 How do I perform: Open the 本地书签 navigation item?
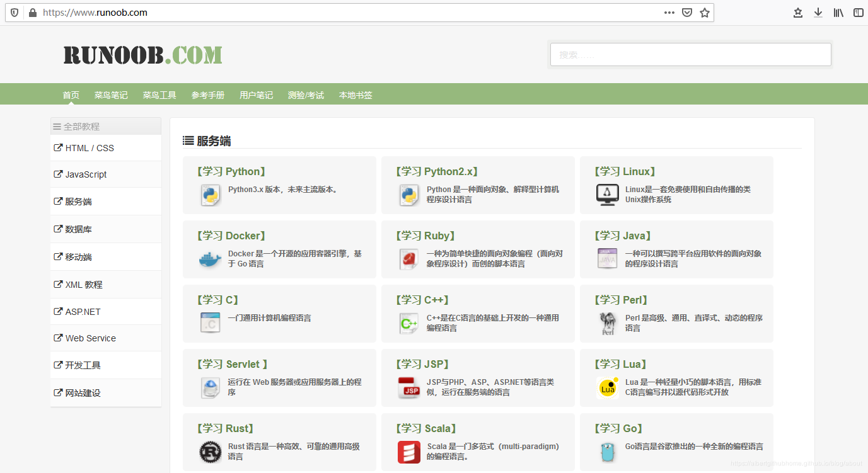[356, 95]
